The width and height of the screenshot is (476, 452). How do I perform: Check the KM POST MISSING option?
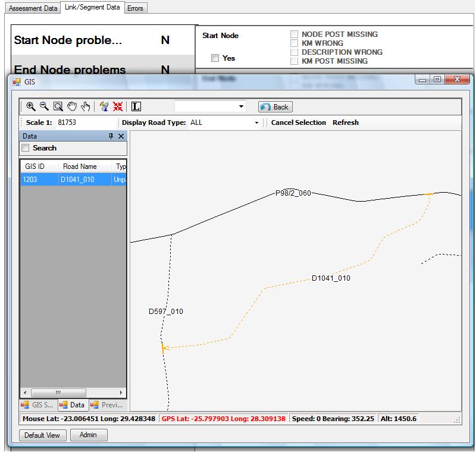click(x=294, y=61)
